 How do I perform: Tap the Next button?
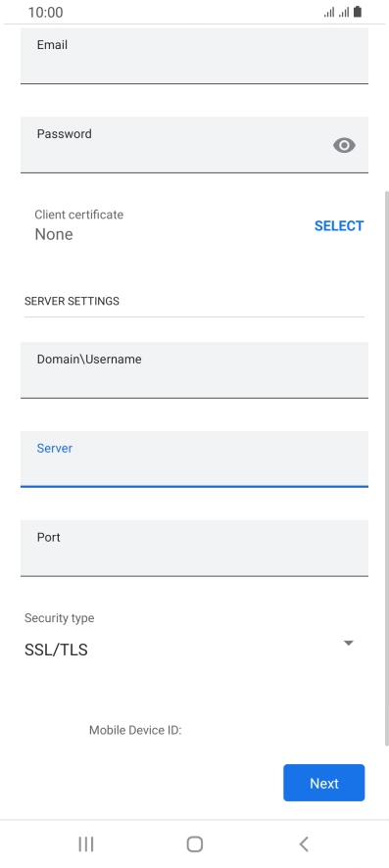click(x=323, y=783)
